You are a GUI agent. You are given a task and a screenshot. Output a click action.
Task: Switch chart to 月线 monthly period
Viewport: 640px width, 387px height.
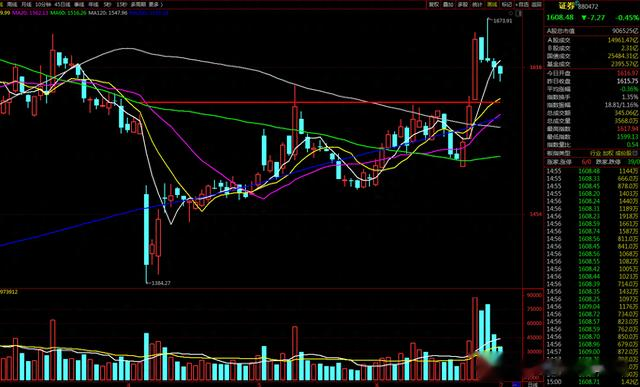click(x=26, y=4)
